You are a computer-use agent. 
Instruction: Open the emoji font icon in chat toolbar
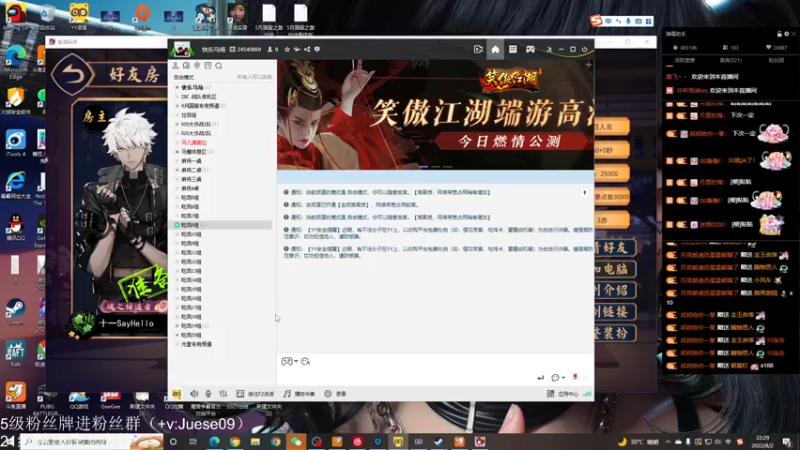coord(306,361)
